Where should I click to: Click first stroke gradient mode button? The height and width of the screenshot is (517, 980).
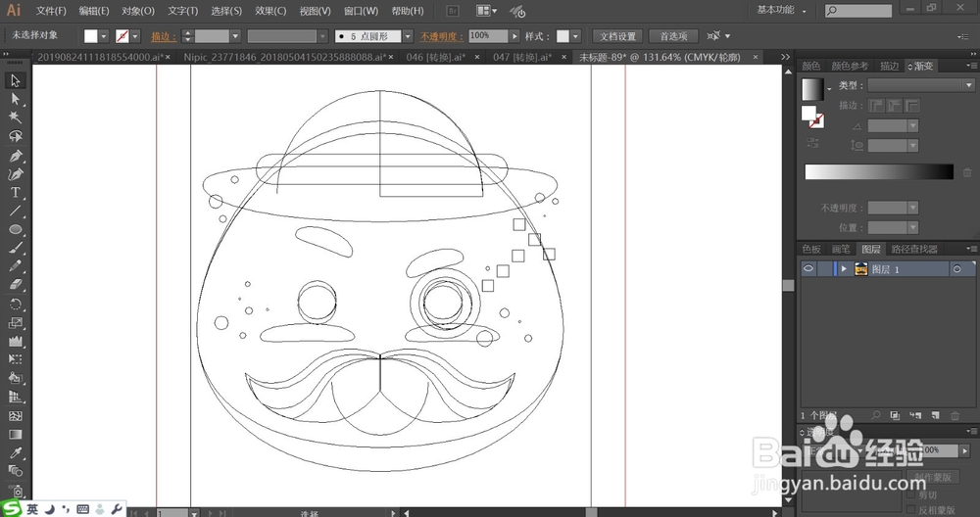(x=876, y=106)
